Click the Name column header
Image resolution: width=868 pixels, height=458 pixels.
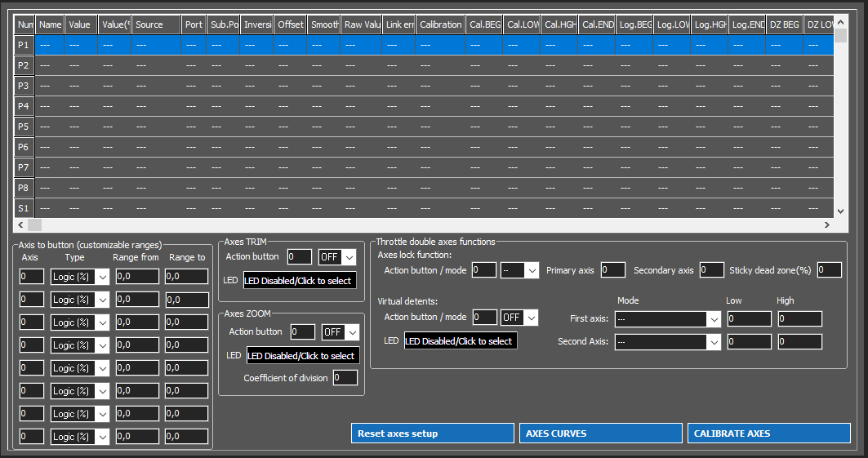(50, 24)
